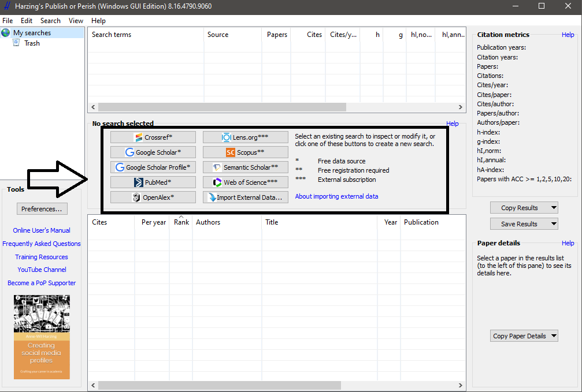
Task: Open the Preferences dialog
Action: [42, 209]
